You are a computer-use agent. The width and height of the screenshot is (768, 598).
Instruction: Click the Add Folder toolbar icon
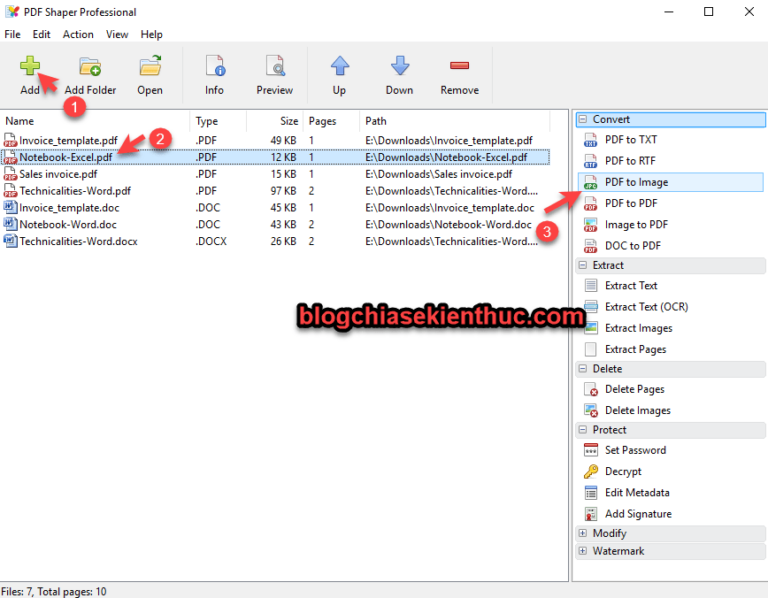point(90,66)
